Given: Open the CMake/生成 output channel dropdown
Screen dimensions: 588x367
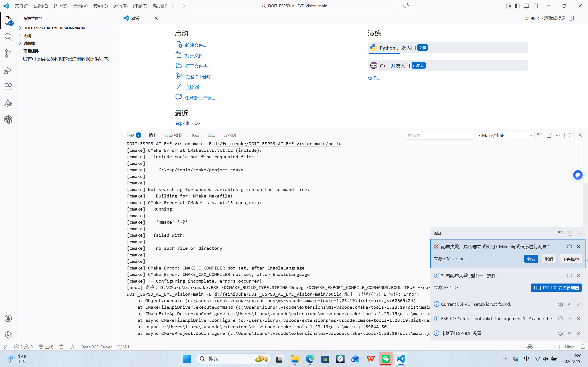Looking at the screenshot, I should tap(505, 135).
